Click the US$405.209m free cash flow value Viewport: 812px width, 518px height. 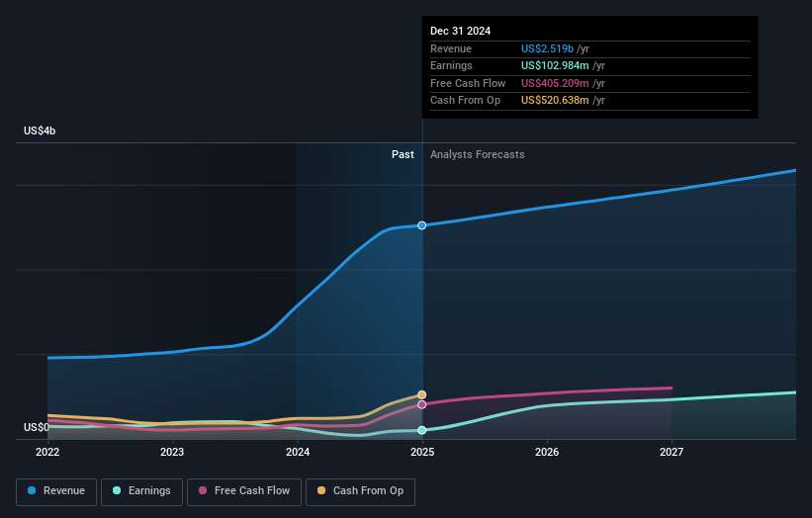click(555, 83)
